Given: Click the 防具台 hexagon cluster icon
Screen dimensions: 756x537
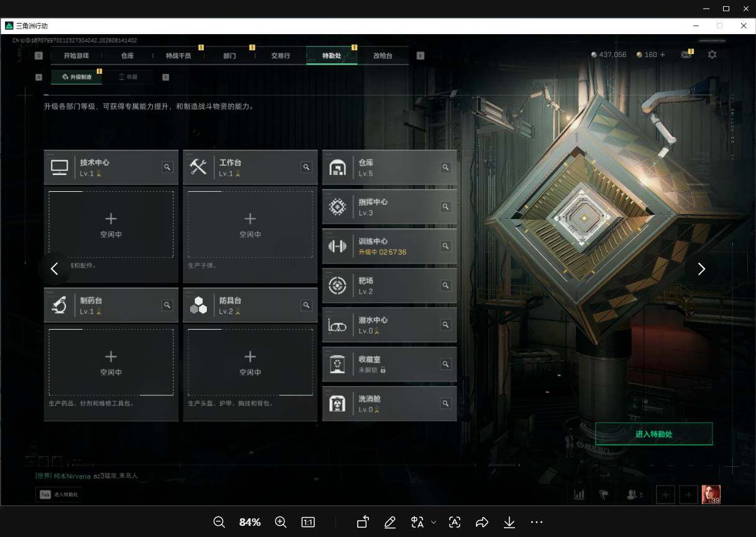Looking at the screenshot, I should 198,305.
